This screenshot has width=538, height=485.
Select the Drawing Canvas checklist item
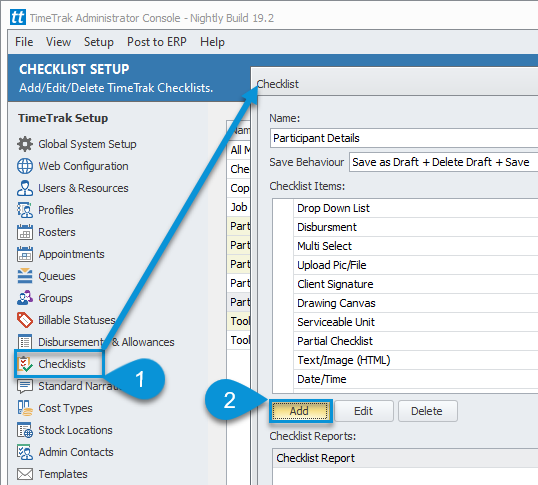(x=416, y=303)
